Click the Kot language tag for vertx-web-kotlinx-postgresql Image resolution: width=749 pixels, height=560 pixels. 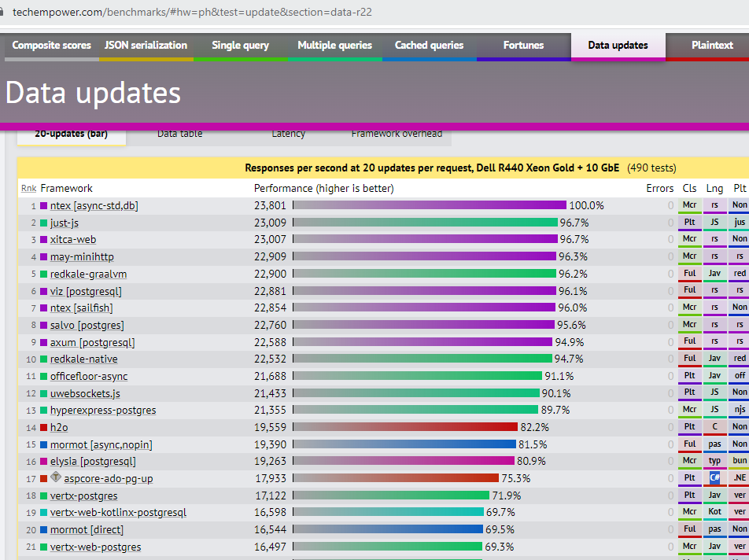click(x=714, y=512)
